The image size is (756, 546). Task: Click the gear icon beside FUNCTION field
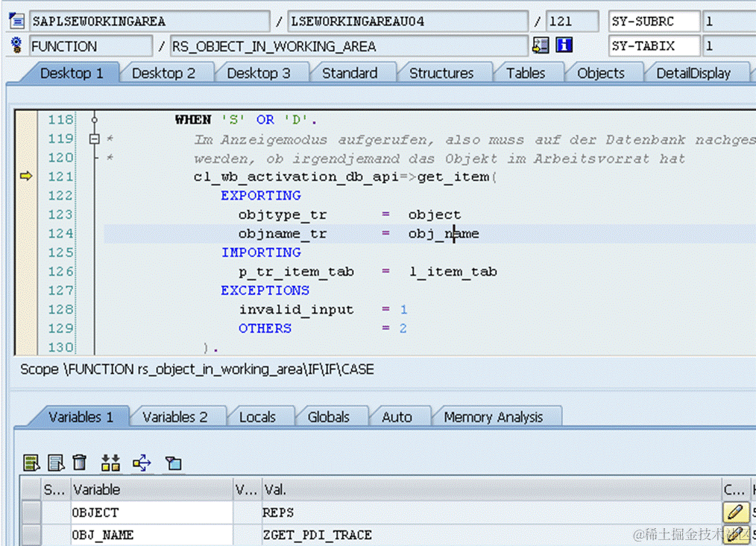17,45
